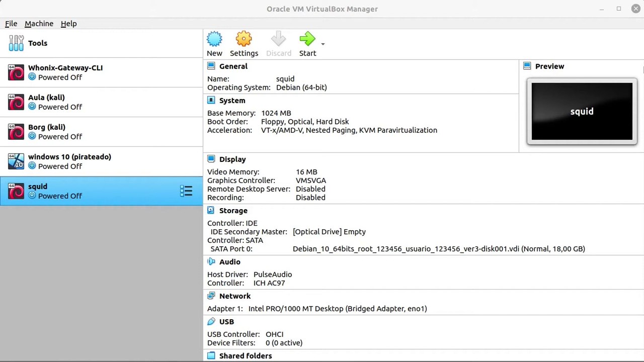Expand the Start button dropdown arrow

[x=323, y=44]
